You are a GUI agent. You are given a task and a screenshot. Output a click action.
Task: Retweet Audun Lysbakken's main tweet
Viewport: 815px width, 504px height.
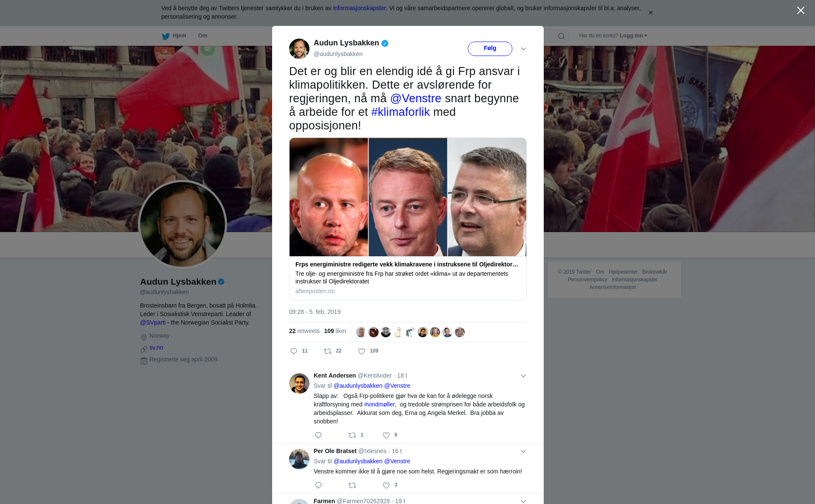[x=328, y=351]
